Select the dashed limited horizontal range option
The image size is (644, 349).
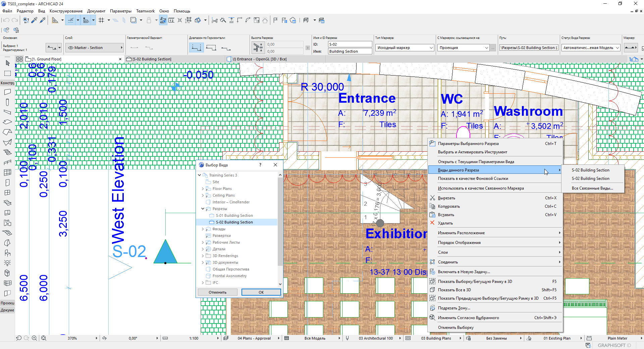point(211,48)
